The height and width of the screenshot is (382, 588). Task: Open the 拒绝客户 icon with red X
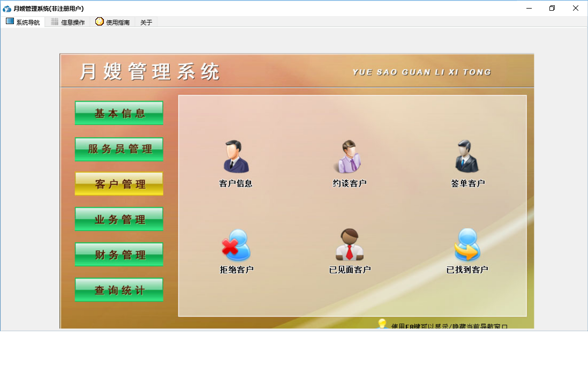(x=236, y=245)
